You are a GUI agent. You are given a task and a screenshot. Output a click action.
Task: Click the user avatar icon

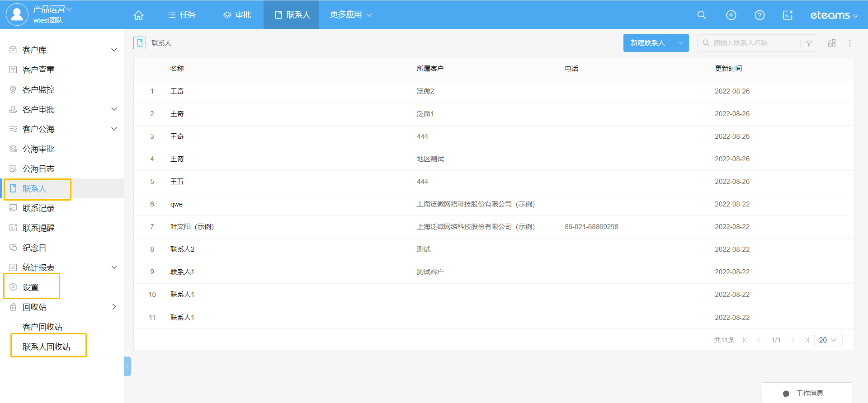(x=17, y=14)
